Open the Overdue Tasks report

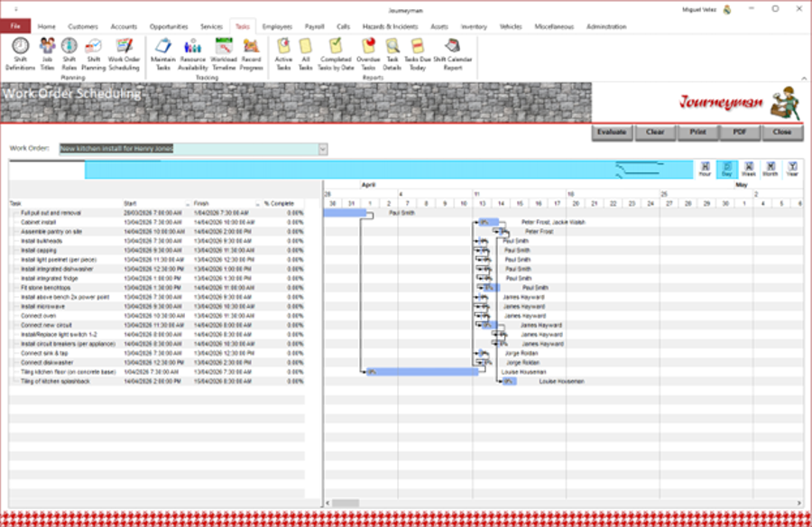(x=368, y=54)
